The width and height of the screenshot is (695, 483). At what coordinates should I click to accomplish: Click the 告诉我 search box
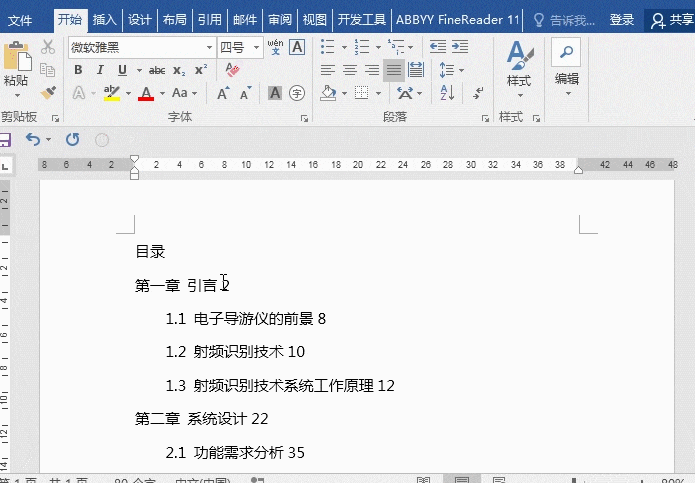564,20
